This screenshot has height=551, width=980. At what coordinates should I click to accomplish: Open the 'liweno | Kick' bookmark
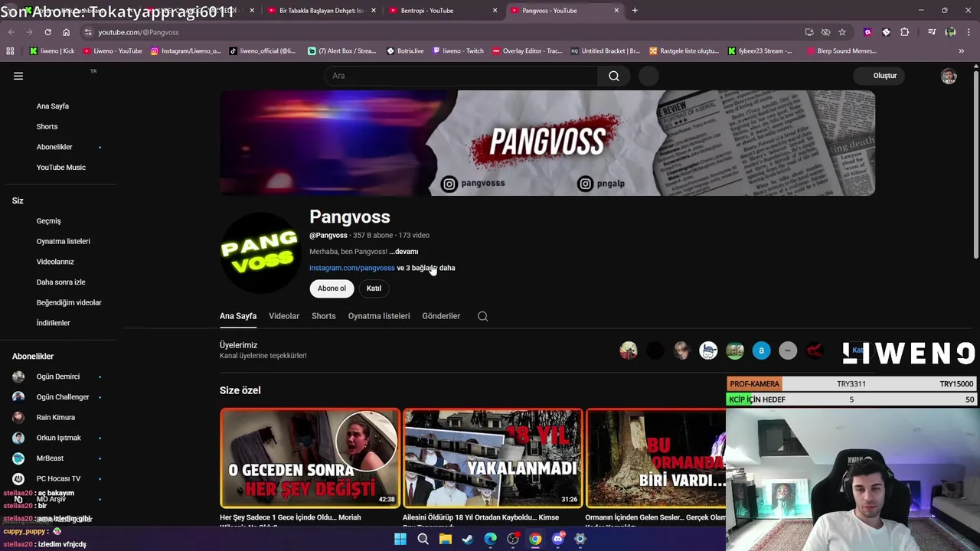[52, 51]
